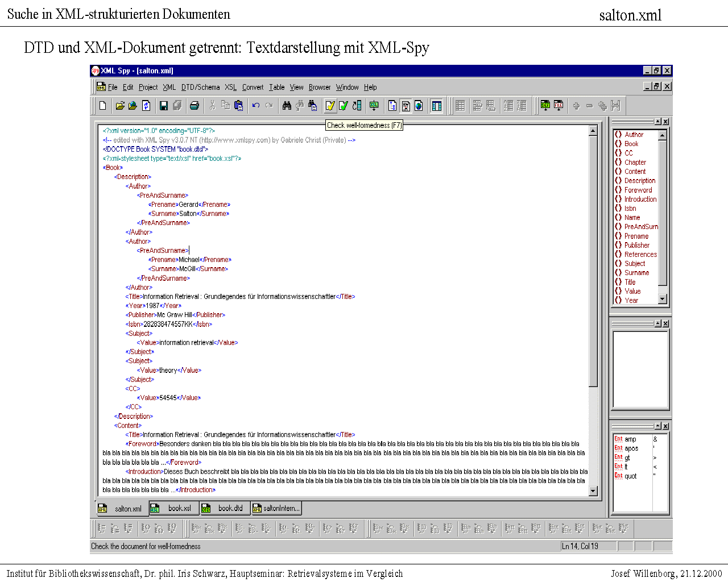The width and height of the screenshot is (728, 582).
Task: Click the Open file folder icon
Action: click(x=119, y=106)
